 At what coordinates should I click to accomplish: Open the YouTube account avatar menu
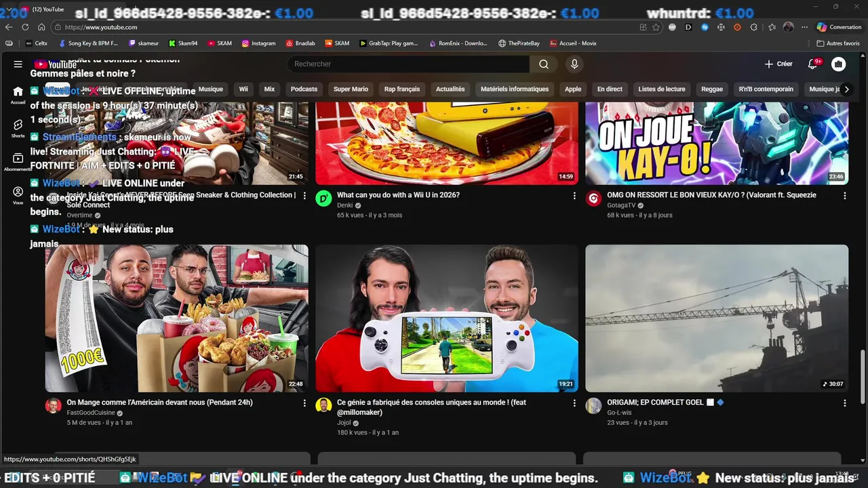(839, 64)
